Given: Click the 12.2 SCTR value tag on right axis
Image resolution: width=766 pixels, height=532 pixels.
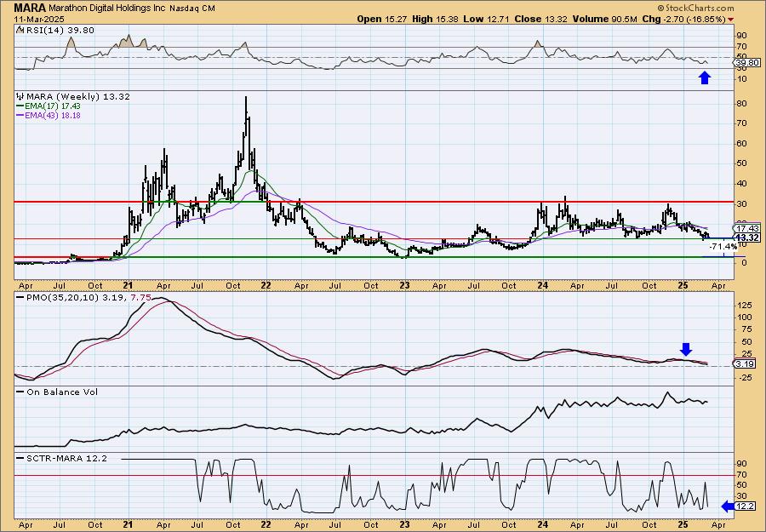Looking at the screenshot, I should [745, 506].
